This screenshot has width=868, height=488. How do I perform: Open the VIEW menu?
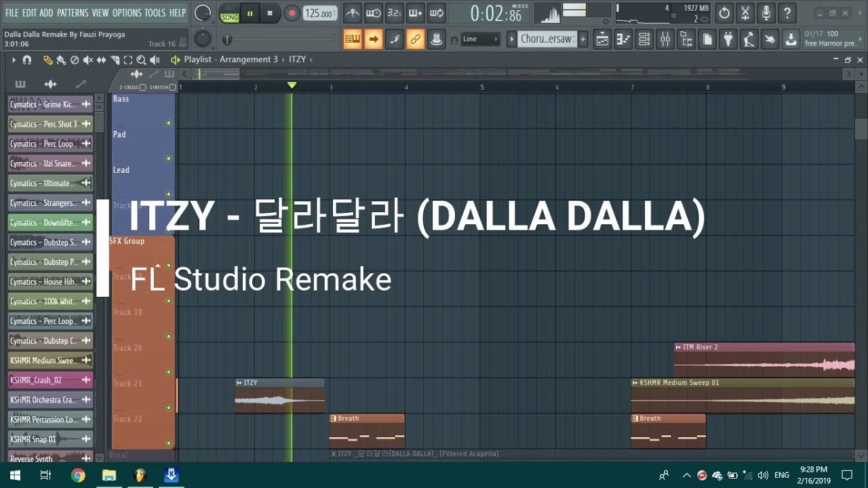[x=100, y=13]
